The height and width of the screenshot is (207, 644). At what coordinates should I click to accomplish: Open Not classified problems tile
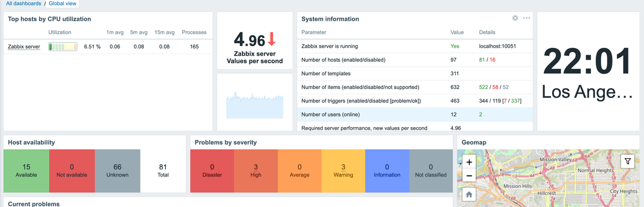[430, 171]
